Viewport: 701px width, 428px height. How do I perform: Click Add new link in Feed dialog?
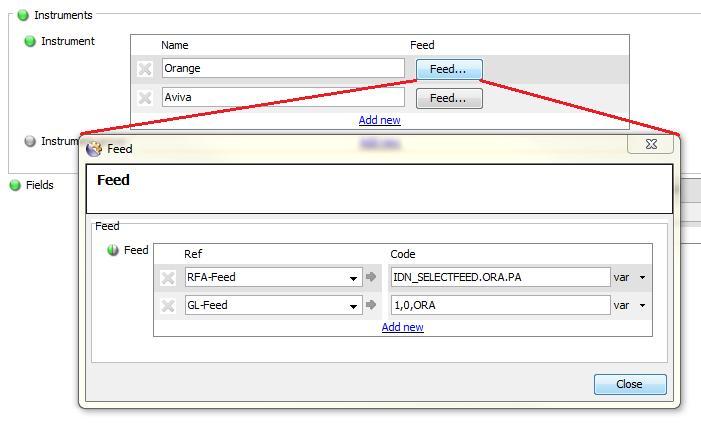coord(402,327)
